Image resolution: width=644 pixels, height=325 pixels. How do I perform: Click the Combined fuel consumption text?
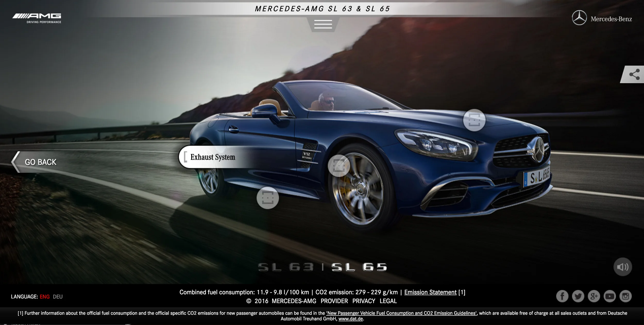[x=244, y=292]
